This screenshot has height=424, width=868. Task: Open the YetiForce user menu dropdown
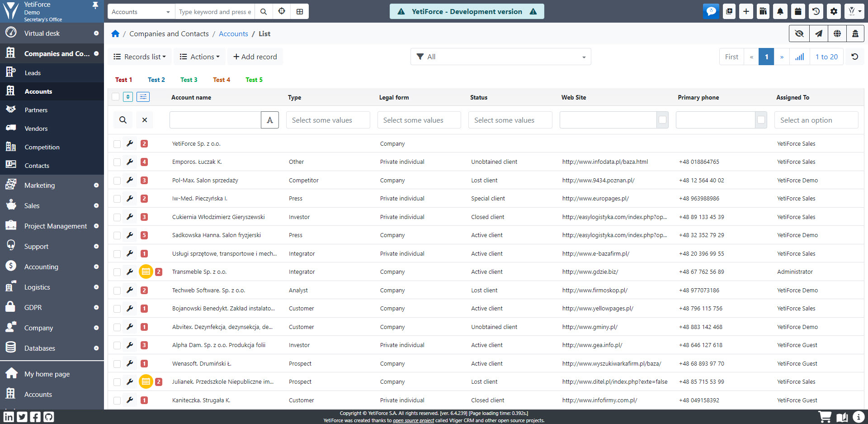[x=854, y=11]
